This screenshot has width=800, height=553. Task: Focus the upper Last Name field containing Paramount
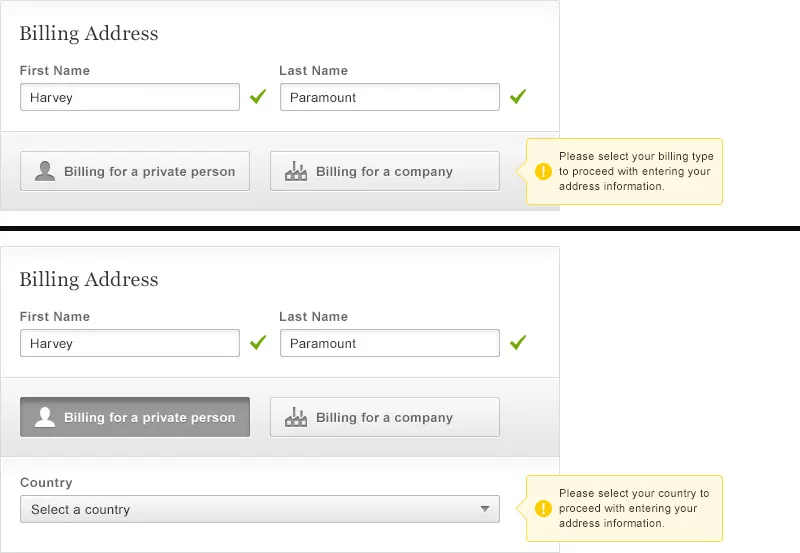click(x=390, y=97)
